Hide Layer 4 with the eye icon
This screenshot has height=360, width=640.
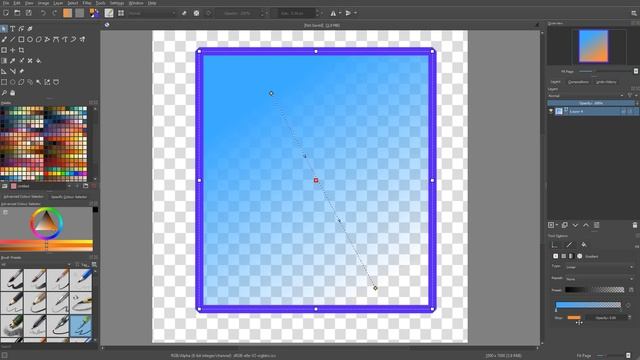tap(551, 111)
